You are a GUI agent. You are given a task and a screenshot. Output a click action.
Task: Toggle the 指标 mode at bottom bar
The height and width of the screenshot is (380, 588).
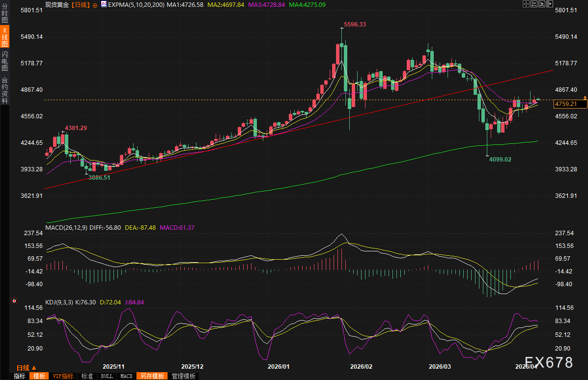[20, 376]
